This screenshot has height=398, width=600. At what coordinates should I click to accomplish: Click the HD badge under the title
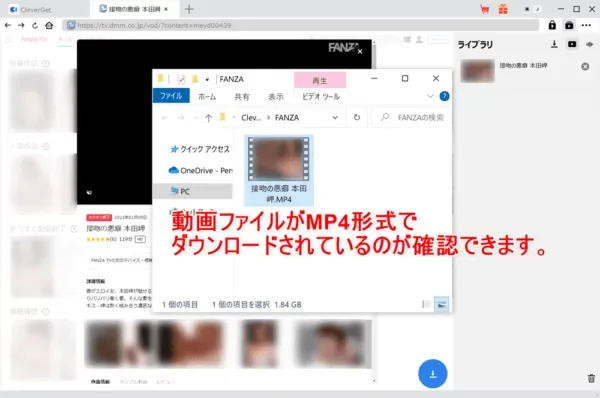140,239
